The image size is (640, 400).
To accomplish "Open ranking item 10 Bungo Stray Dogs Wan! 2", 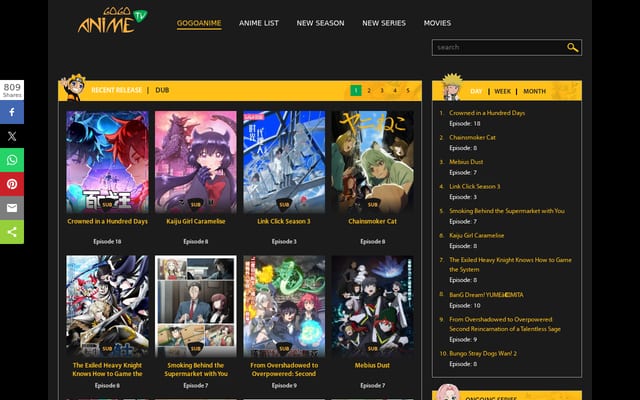I will (483, 353).
